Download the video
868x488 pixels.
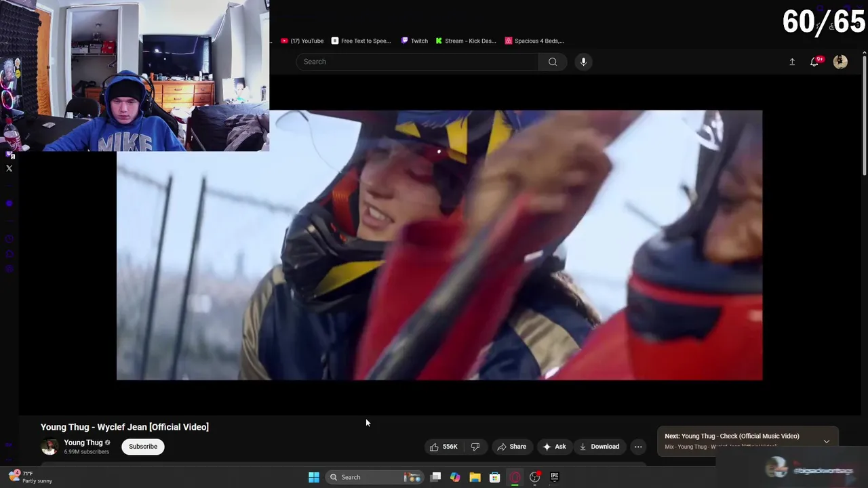tap(599, 447)
